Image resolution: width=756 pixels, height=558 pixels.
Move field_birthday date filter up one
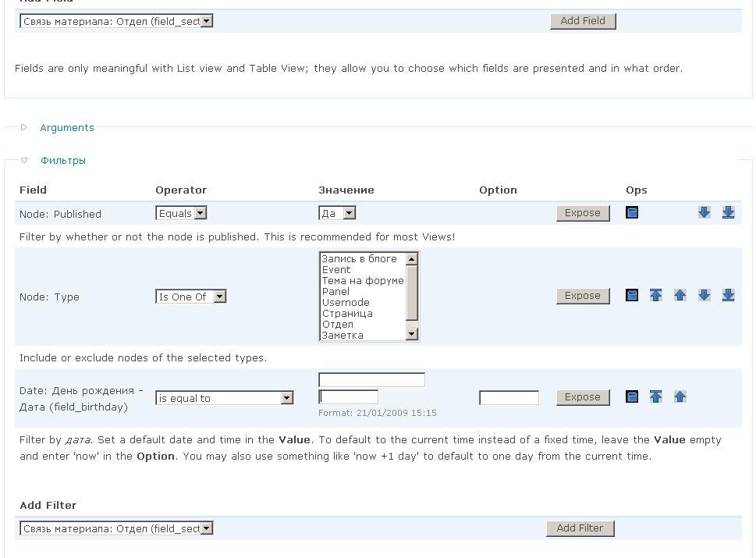680,396
